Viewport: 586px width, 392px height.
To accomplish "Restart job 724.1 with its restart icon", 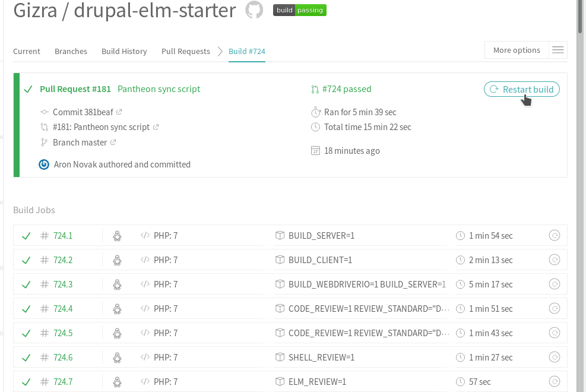I will [x=555, y=235].
